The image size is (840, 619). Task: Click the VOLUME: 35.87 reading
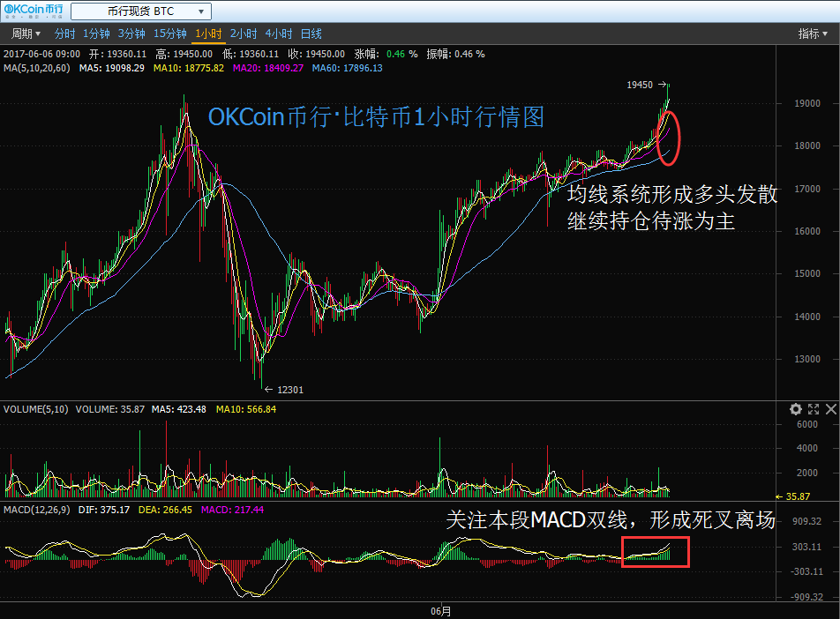109,409
